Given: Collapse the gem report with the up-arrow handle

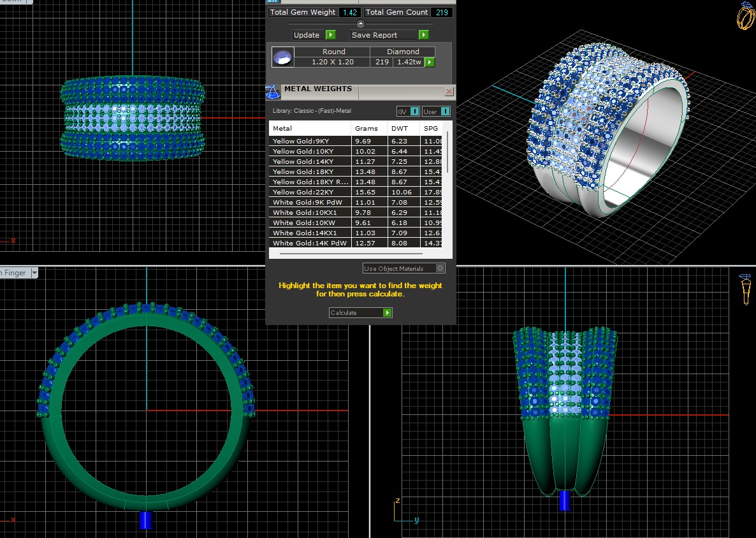Looking at the screenshot, I should pos(360,24).
